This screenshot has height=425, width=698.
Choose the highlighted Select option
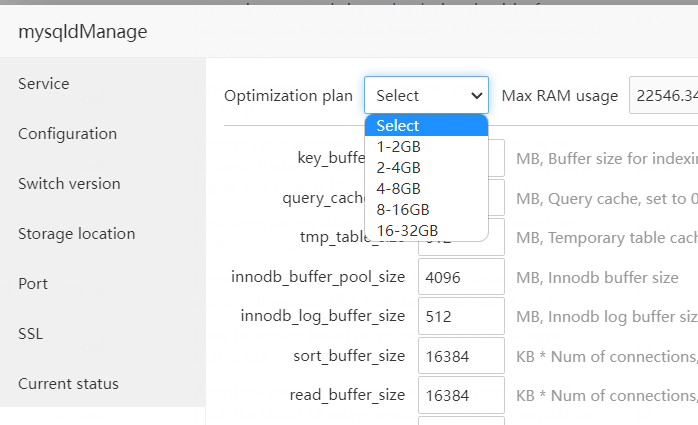pos(426,126)
